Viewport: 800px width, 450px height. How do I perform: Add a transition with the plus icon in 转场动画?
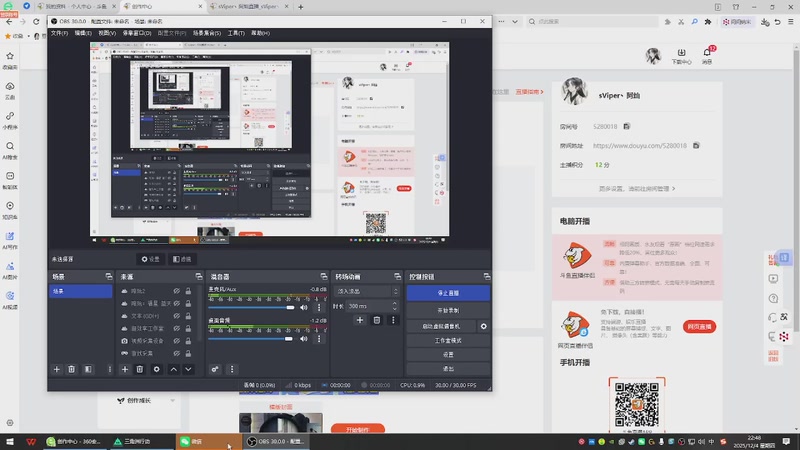click(360, 320)
